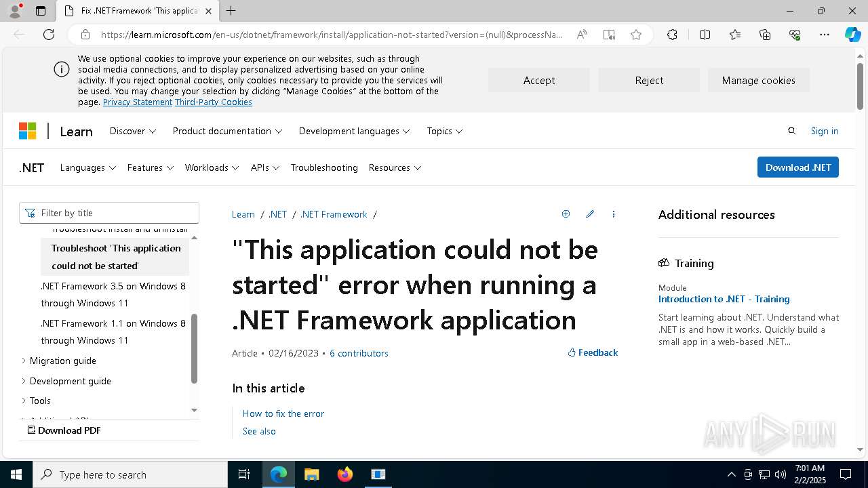
Task: Open article more options ellipsis
Action: click(x=614, y=214)
